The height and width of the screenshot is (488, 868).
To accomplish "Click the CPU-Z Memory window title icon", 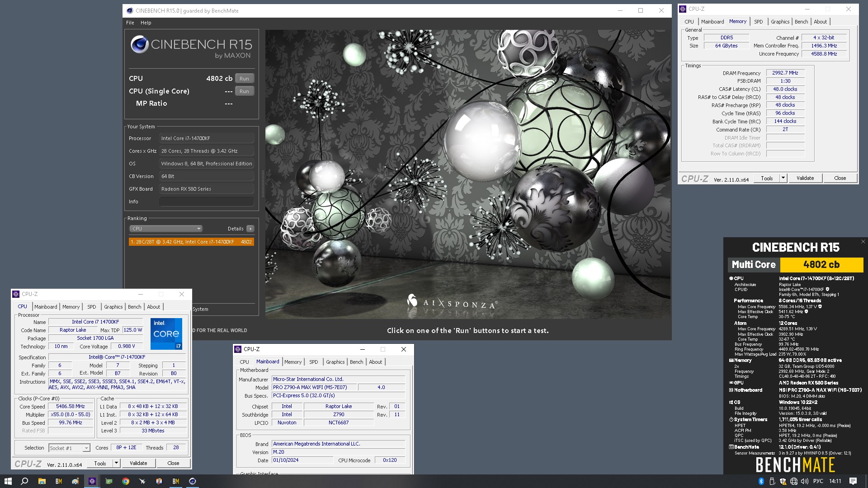I will [683, 9].
